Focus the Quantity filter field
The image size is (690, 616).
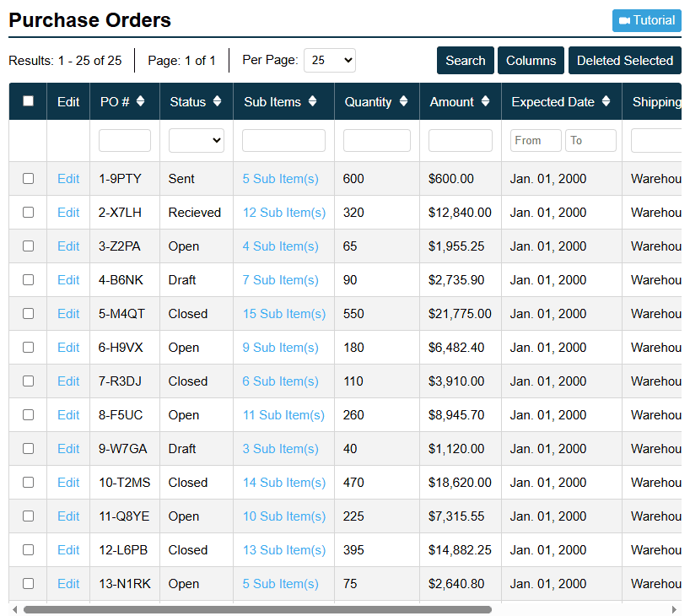pos(377,140)
